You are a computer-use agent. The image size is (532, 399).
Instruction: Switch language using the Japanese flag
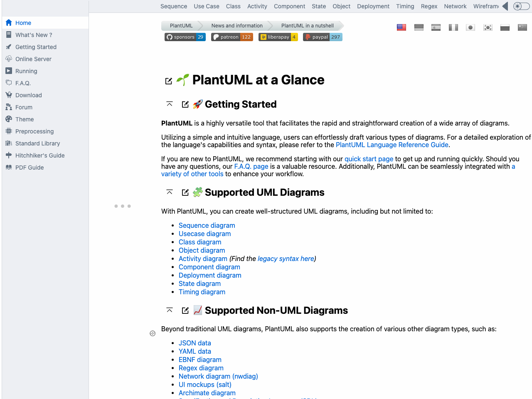click(470, 27)
